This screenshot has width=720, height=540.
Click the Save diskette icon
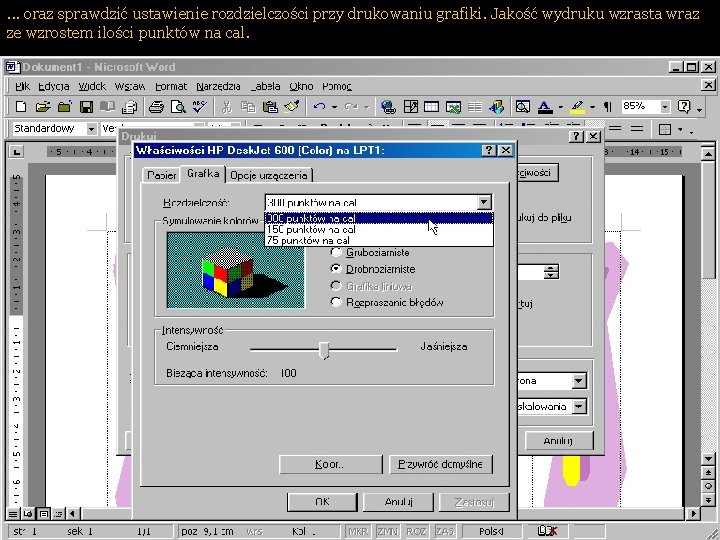pos(86,107)
